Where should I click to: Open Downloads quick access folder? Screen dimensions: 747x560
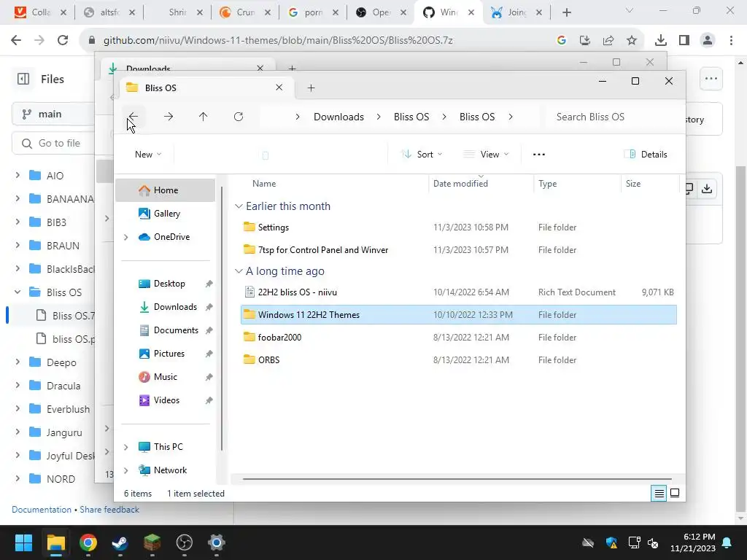click(175, 307)
